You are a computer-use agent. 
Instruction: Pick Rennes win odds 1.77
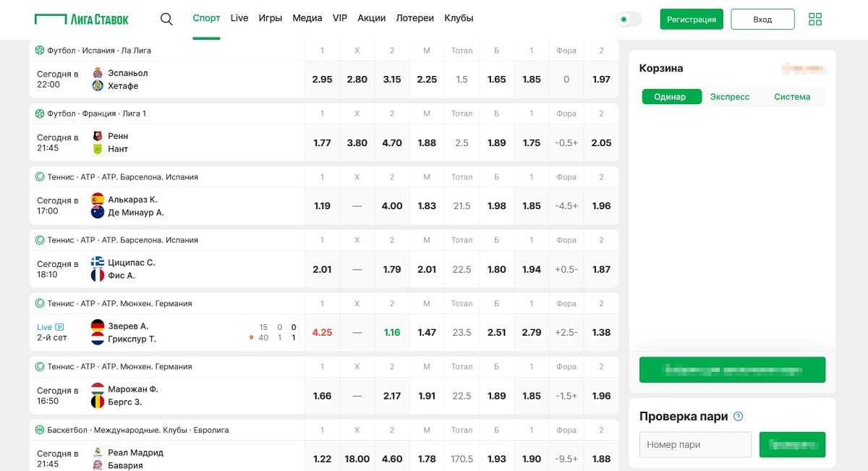[323, 143]
